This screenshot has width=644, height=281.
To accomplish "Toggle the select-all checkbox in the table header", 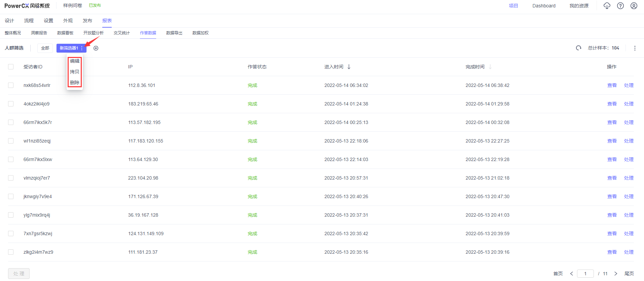I will pos(11,67).
